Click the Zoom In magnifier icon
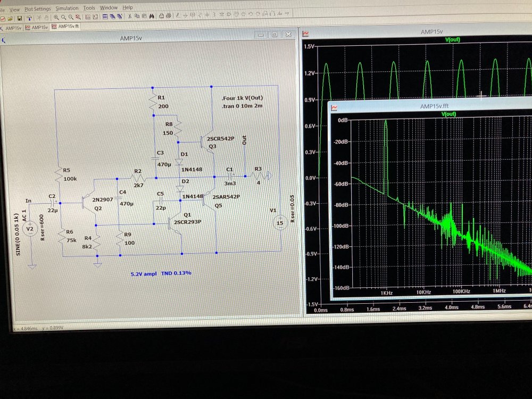The width and height of the screenshot is (532, 399). (56, 18)
